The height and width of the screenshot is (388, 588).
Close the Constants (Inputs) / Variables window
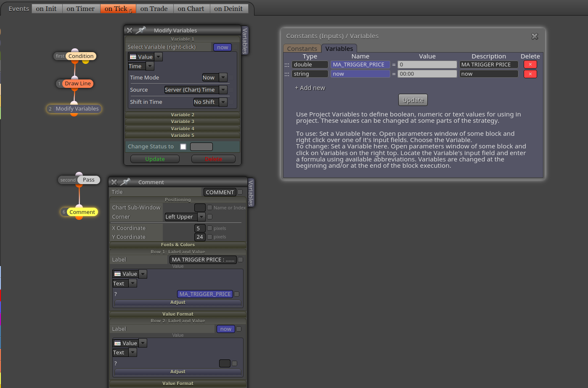point(535,37)
